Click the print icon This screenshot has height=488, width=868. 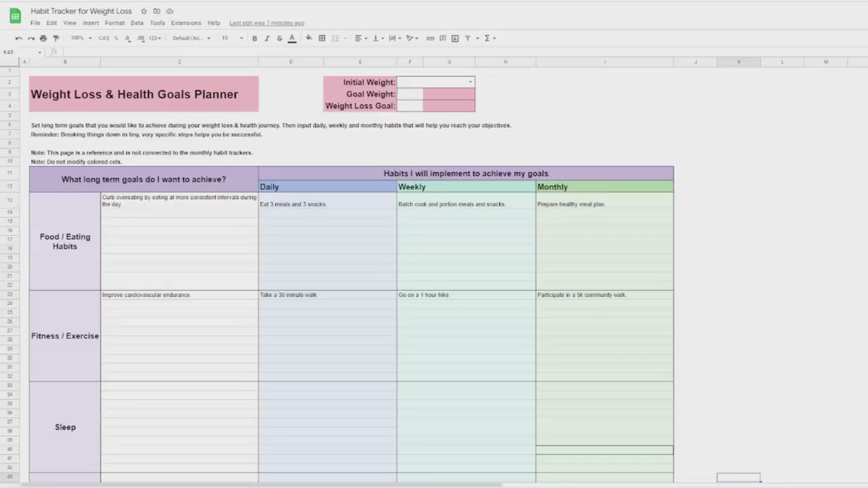pyautogui.click(x=43, y=39)
